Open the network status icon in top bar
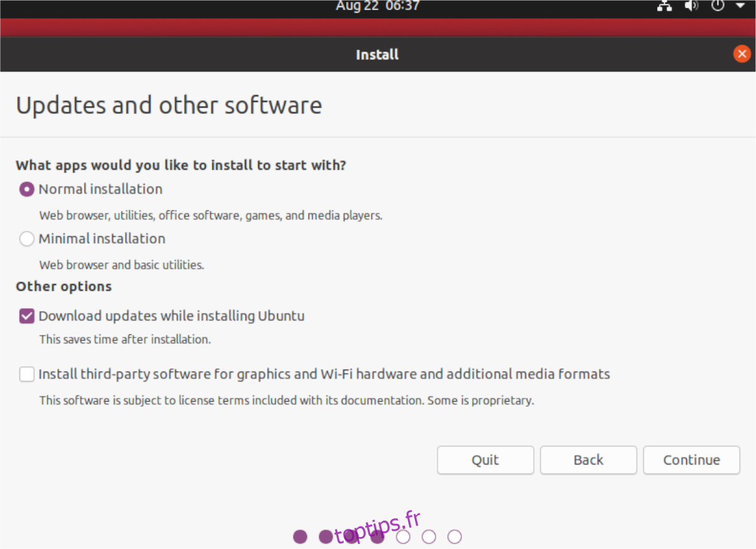Screen dimensions: 756x549 [665, 6]
